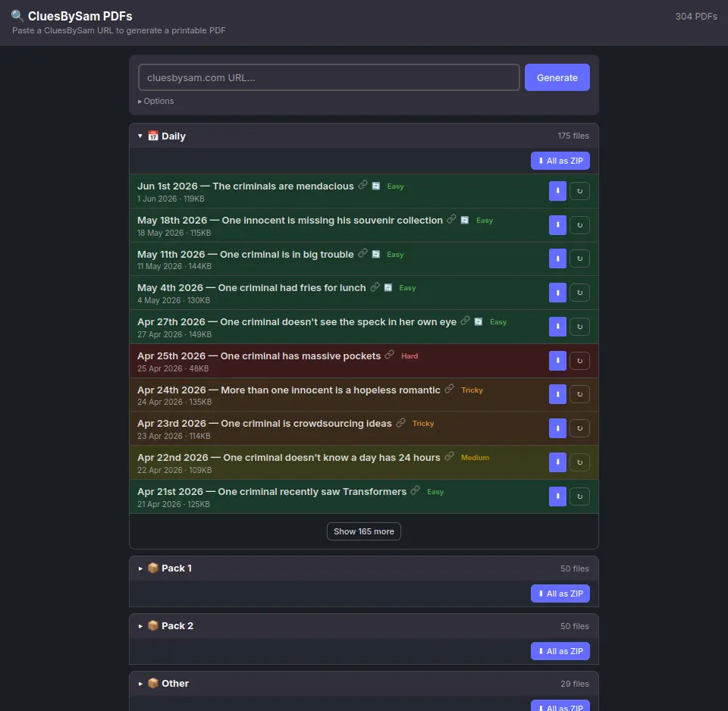Image resolution: width=728 pixels, height=711 pixels.
Task: Focus the cluesbysam.com URL input field
Action: tap(328, 77)
